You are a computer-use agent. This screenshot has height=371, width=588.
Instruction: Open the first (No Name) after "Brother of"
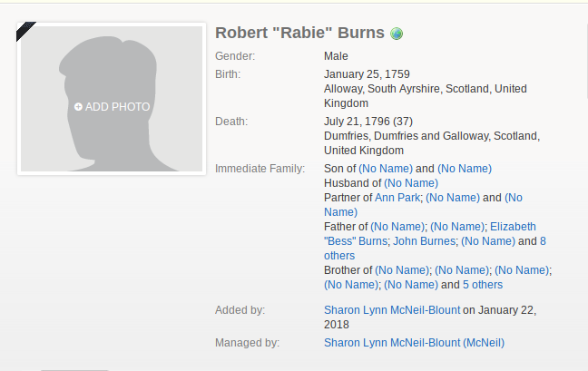[x=403, y=270]
